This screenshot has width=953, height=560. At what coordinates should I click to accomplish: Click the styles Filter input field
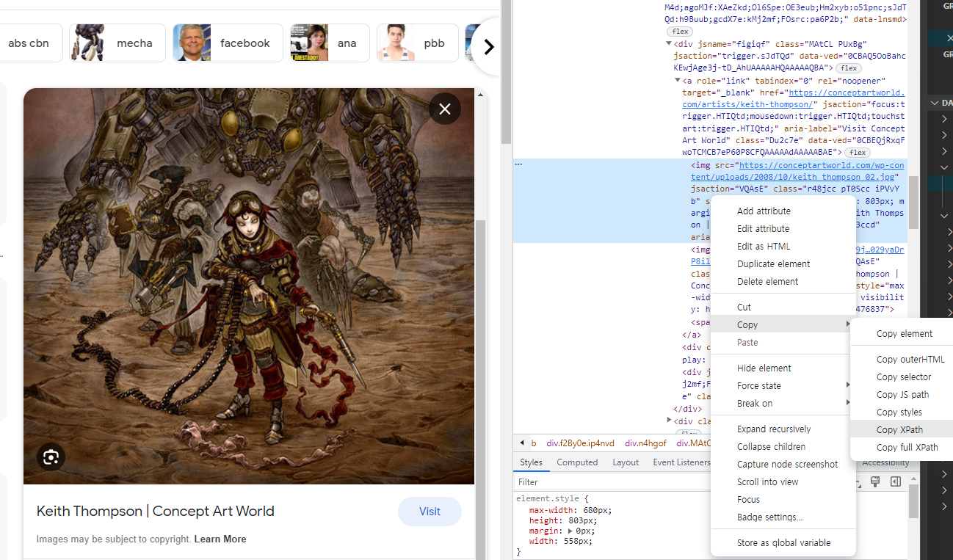[x=613, y=482]
